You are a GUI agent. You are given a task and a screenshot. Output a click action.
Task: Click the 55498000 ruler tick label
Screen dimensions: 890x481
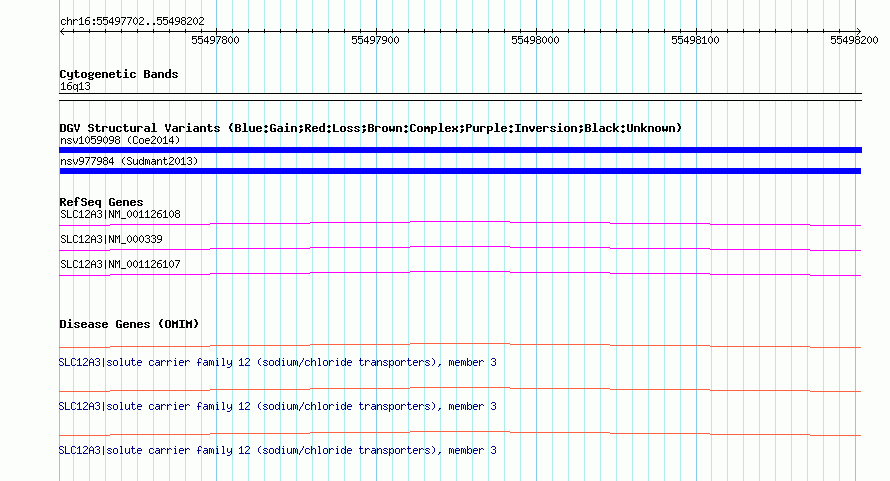[535, 40]
